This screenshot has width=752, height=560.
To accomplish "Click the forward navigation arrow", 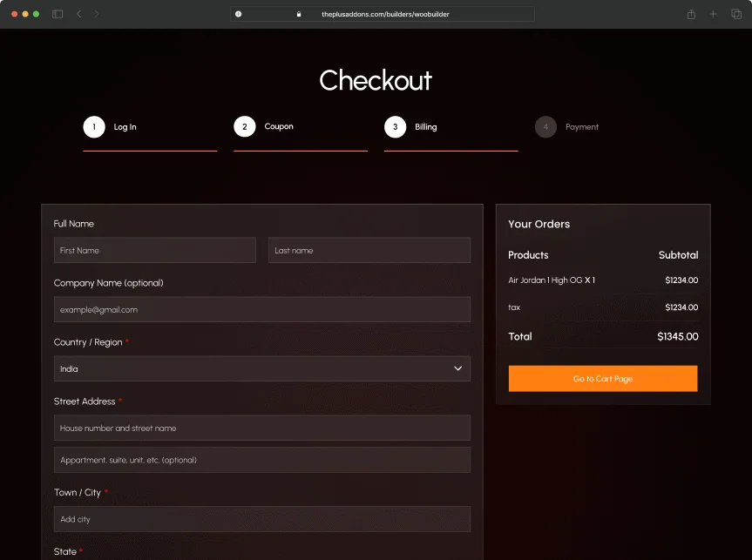I will 96,14.
